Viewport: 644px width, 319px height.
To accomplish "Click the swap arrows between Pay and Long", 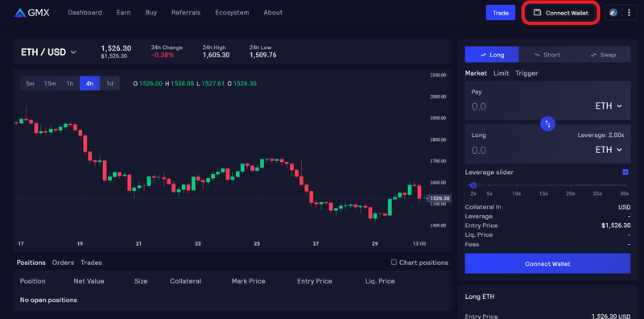I will pyautogui.click(x=547, y=123).
